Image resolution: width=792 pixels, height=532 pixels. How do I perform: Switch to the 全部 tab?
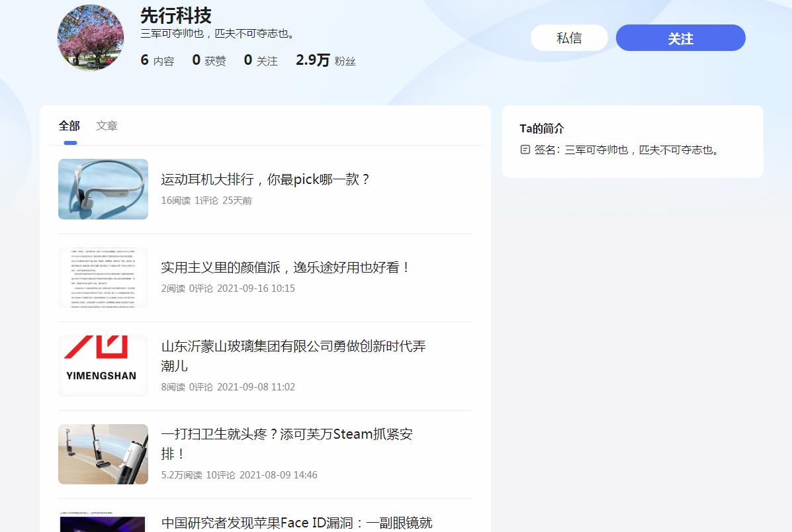click(x=69, y=126)
